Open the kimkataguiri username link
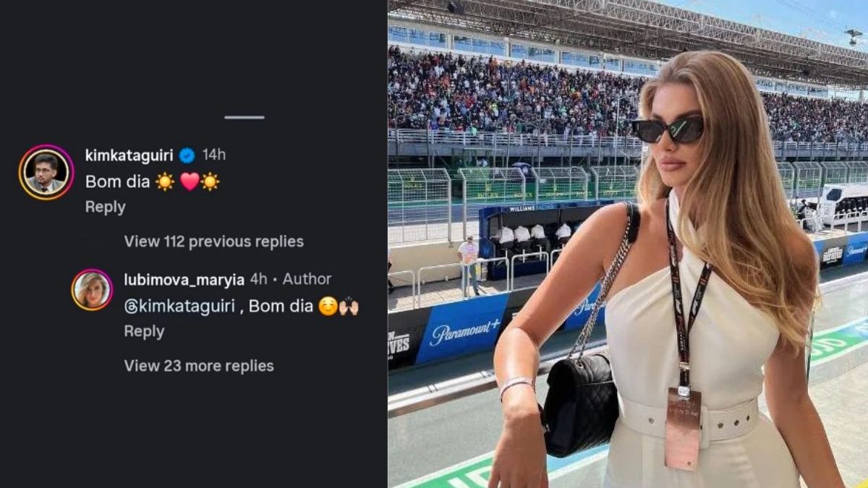This screenshot has width=868, height=488. click(x=129, y=155)
